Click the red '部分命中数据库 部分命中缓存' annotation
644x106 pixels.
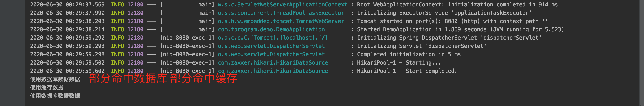163,78
